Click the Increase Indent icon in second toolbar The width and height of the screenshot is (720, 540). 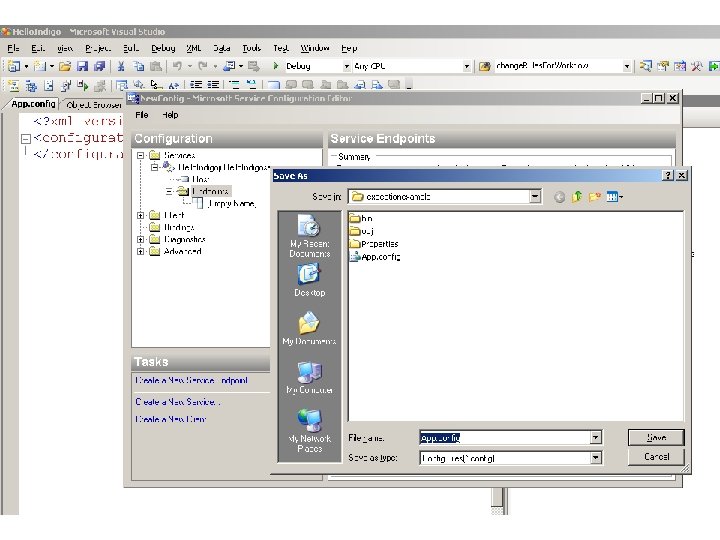pos(213,84)
